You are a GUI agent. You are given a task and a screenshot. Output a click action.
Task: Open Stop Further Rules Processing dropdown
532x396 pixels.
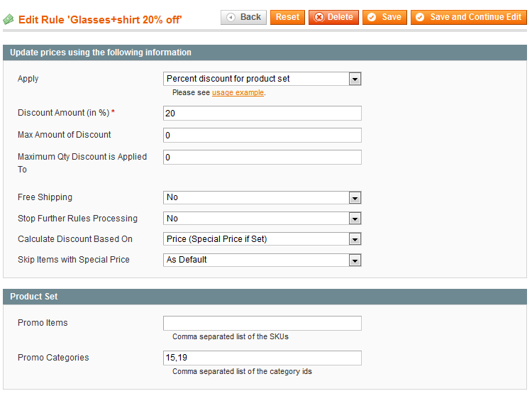(262, 219)
